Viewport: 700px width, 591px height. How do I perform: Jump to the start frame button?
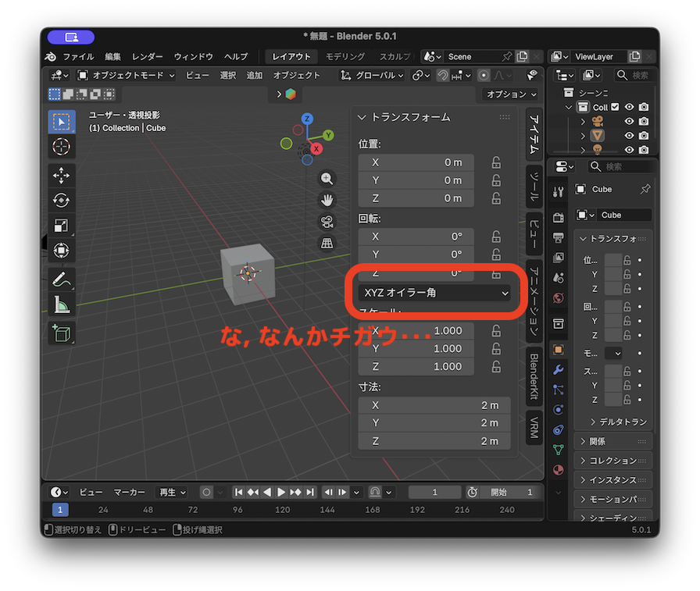click(x=239, y=493)
